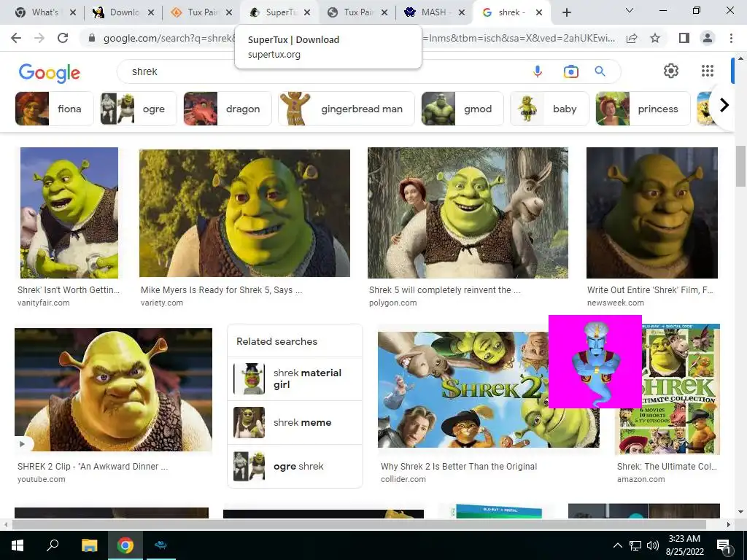Click the UFO app icon in taskbar
Viewport: 747px width, 560px height.
160,545
